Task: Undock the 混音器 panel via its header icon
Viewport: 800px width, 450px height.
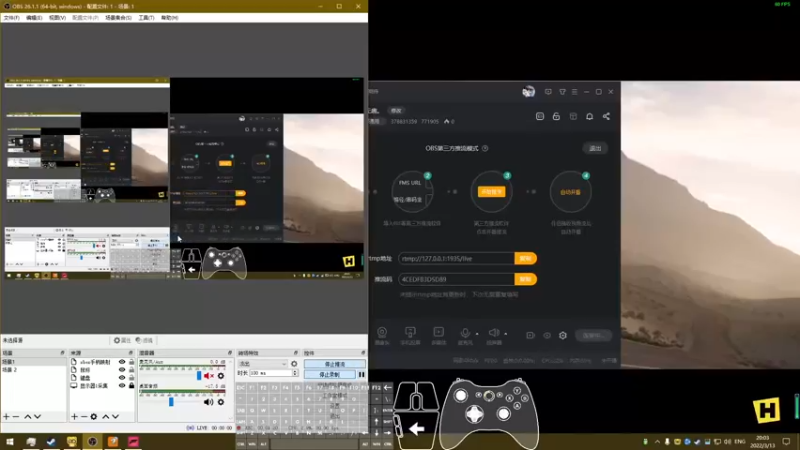Action: (x=230, y=353)
